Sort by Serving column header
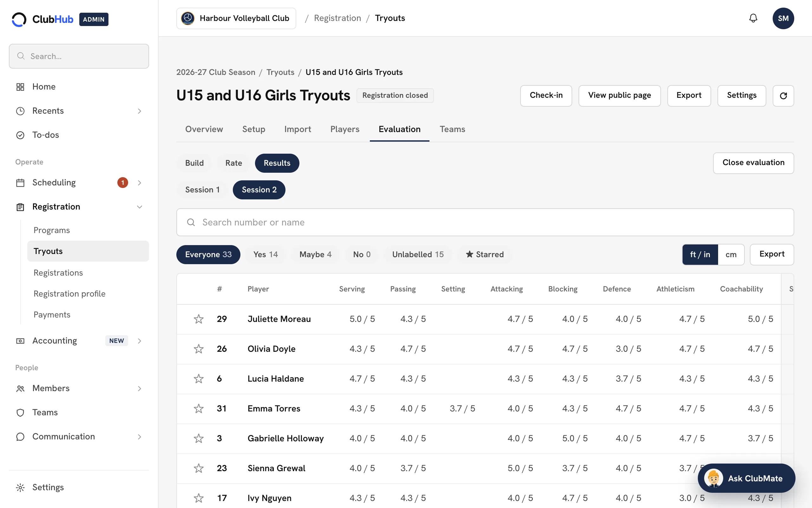This screenshot has height=508, width=812. tap(352, 289)
